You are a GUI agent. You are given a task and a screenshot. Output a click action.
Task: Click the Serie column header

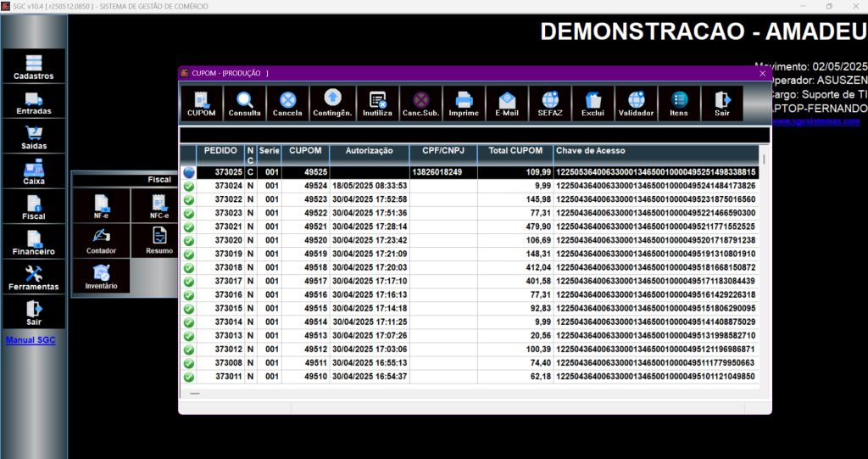pos(269,154)
